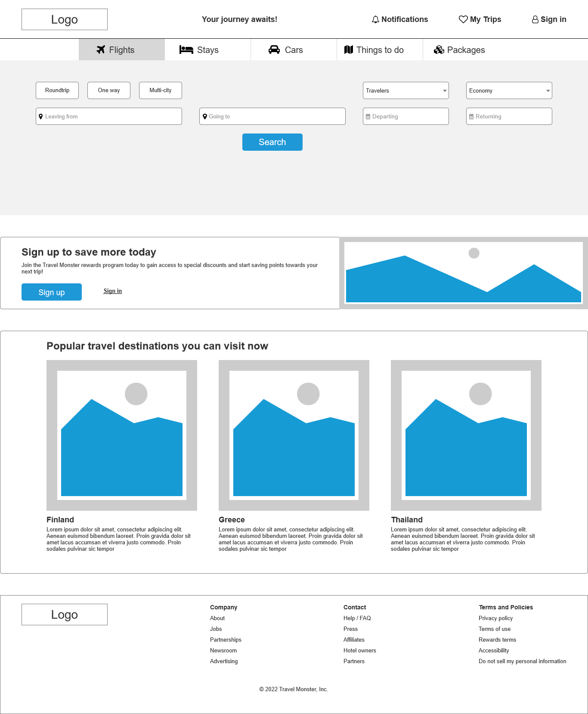Click the Finland heading
This screenshot has width=588, height=714.
pyautogui.click(x=60, y=520)
